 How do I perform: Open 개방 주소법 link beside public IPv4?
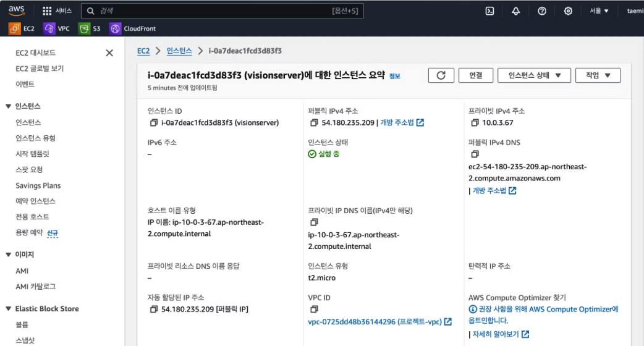tap(402, 123)
